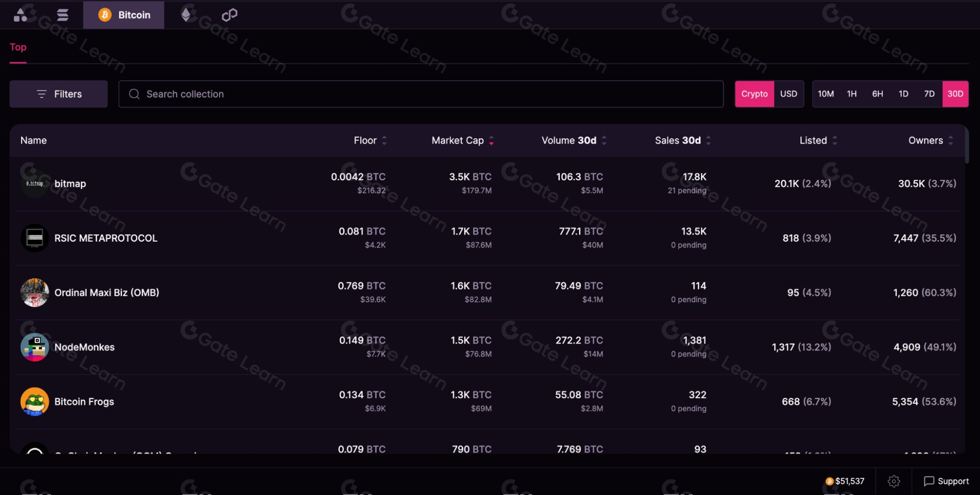Open settings via the gear icon
Screen dimensions: 980x495
[x=894, y=481]
